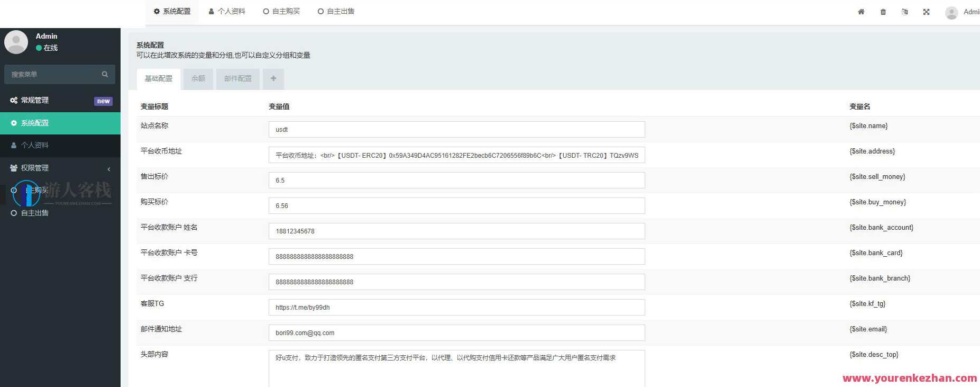Edit the 站点名称 field containing usdt

457,129
